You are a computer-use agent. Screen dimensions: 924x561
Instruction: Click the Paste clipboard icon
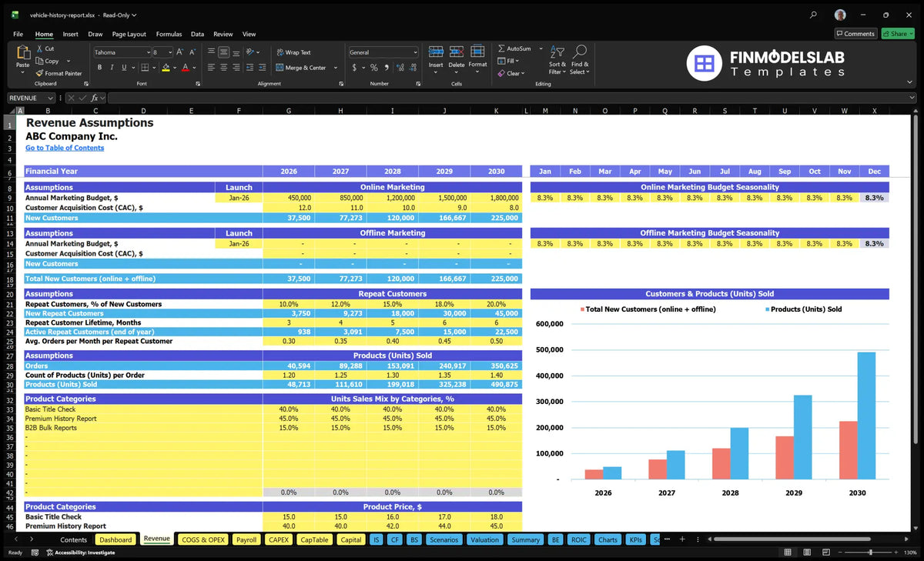[x=23, y=54]
